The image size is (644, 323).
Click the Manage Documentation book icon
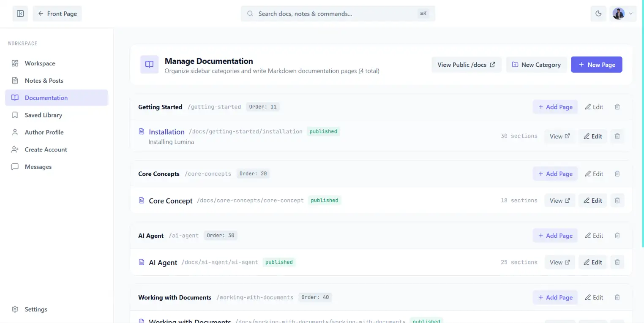pyautogui.click(x=150, y=65)
